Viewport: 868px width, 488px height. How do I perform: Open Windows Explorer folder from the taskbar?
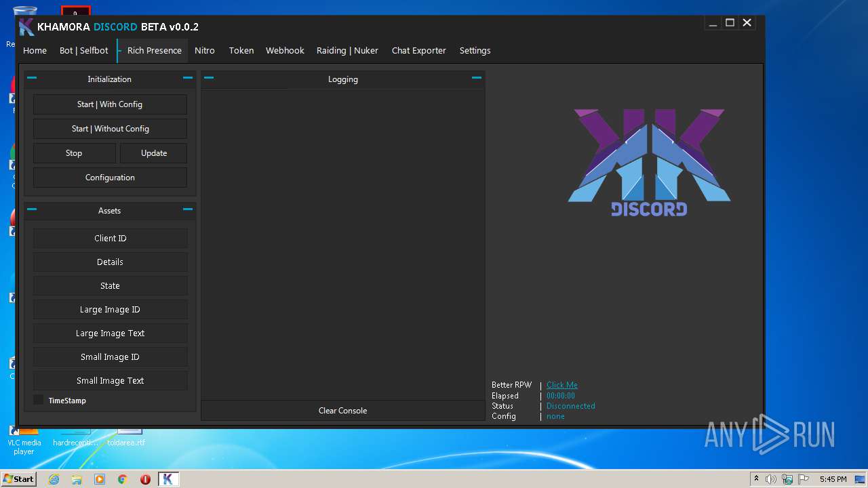click(x=77, y=479)
